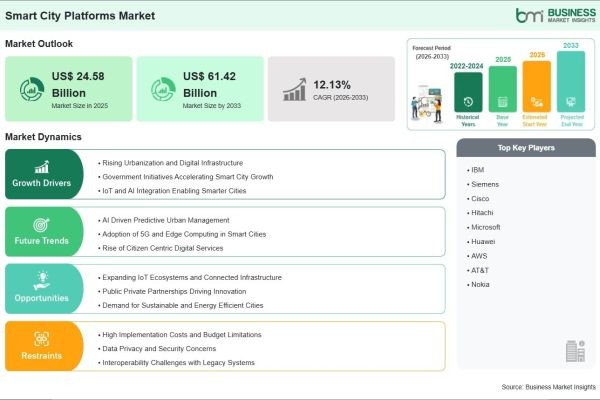
Task: Click 'Rising Urbanization and Digital Infrastructure' bullet
Action: click(171, 163)
